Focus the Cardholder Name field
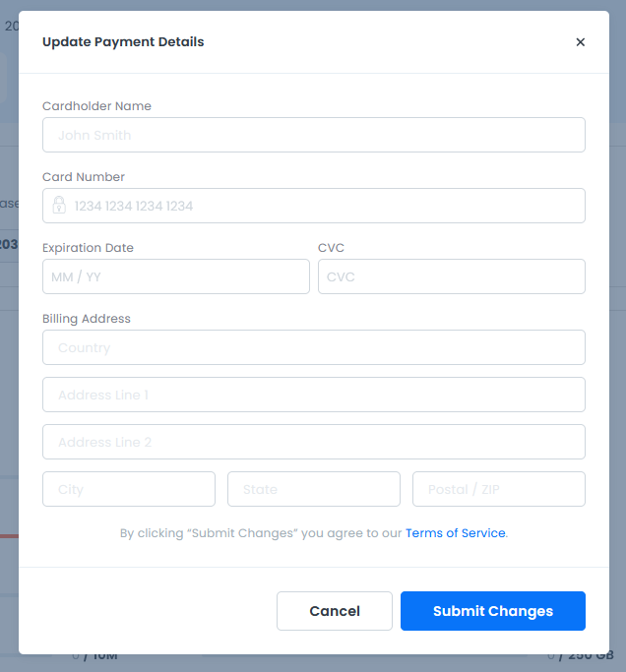Screen dimensions: 626x672 [x=313, y=135]
